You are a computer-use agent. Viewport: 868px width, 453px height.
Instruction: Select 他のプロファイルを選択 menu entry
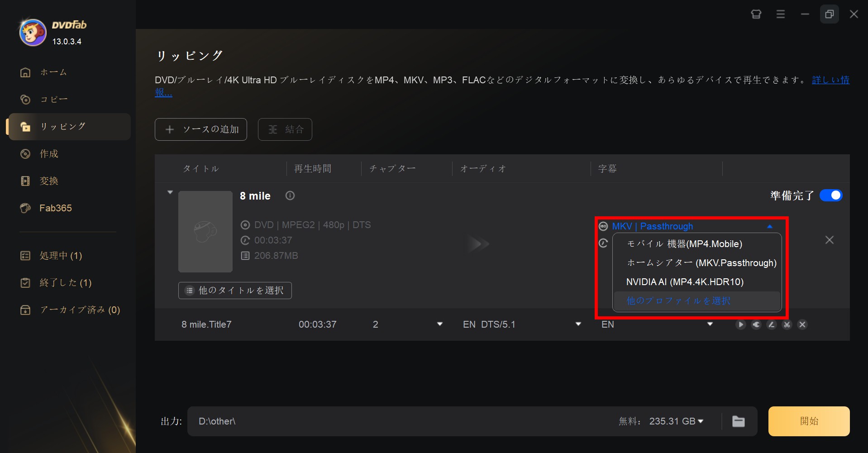697,301
